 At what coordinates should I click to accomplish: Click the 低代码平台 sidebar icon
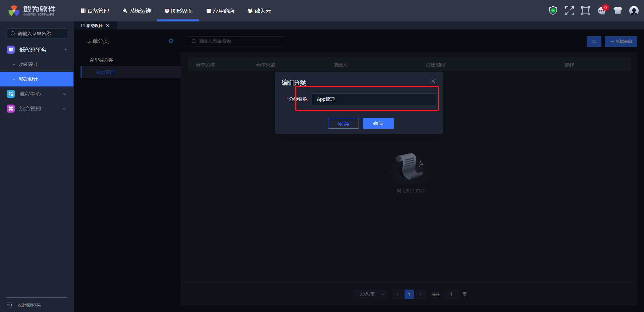click(x=11, y=50)
